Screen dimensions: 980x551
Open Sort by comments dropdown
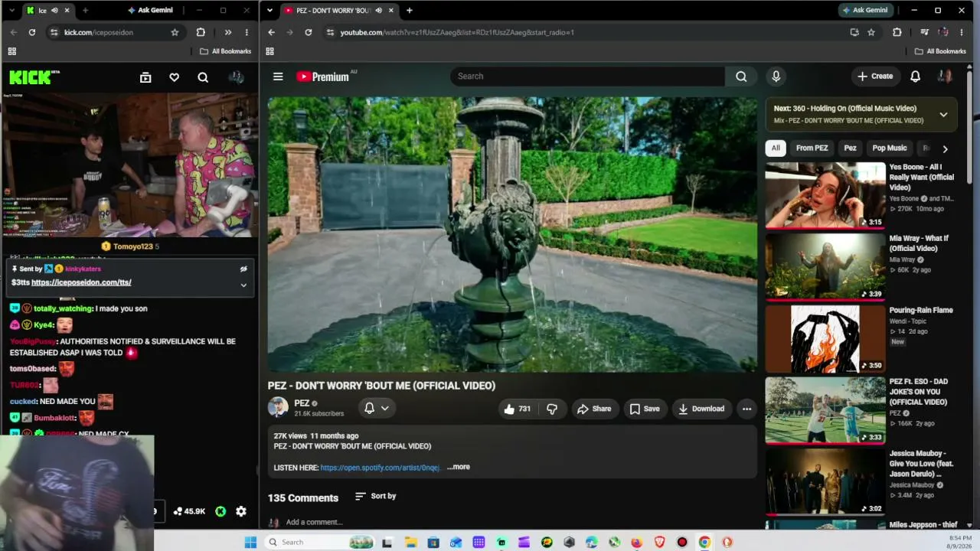pos(376,496)
